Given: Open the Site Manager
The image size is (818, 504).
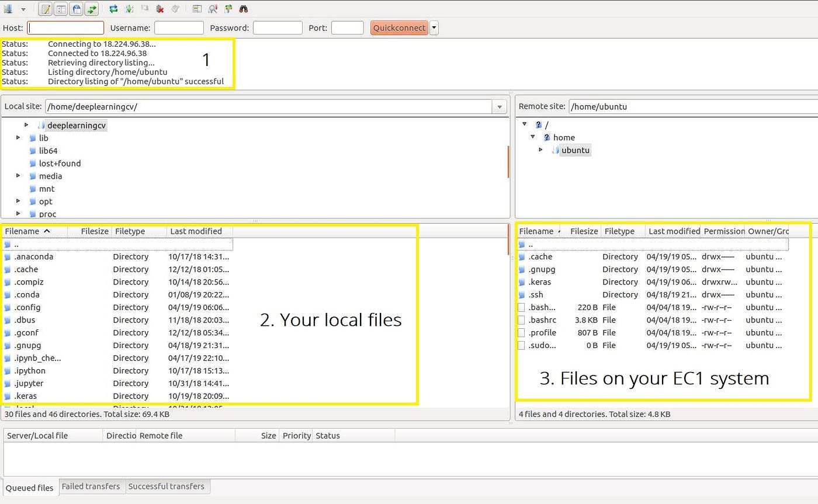Looking at the screenshot, I should tap(8, 8).
